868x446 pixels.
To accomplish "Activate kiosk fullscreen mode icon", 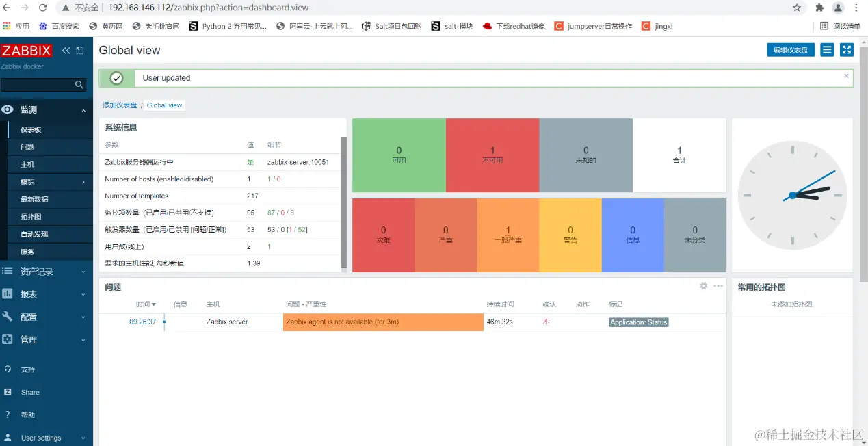I will 847,50.
